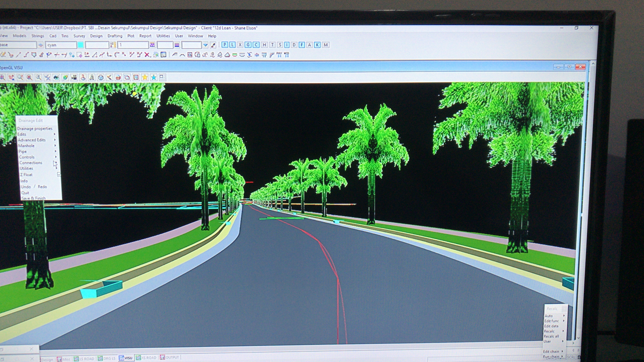Screen dimensions: 644x362
Task: Click the pentagon polygon icon in CAD toolbar
Action: (x=34, y=55)
